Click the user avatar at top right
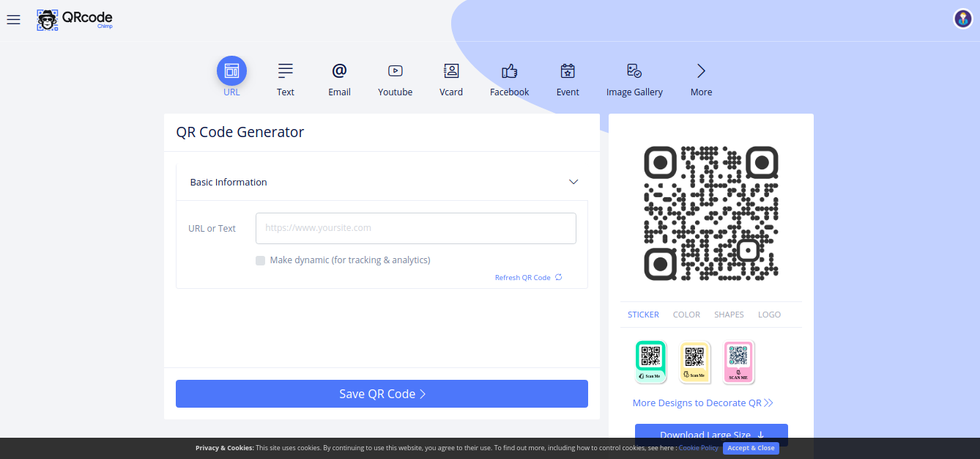Viewport: 980px width, 459px height. 962,18
